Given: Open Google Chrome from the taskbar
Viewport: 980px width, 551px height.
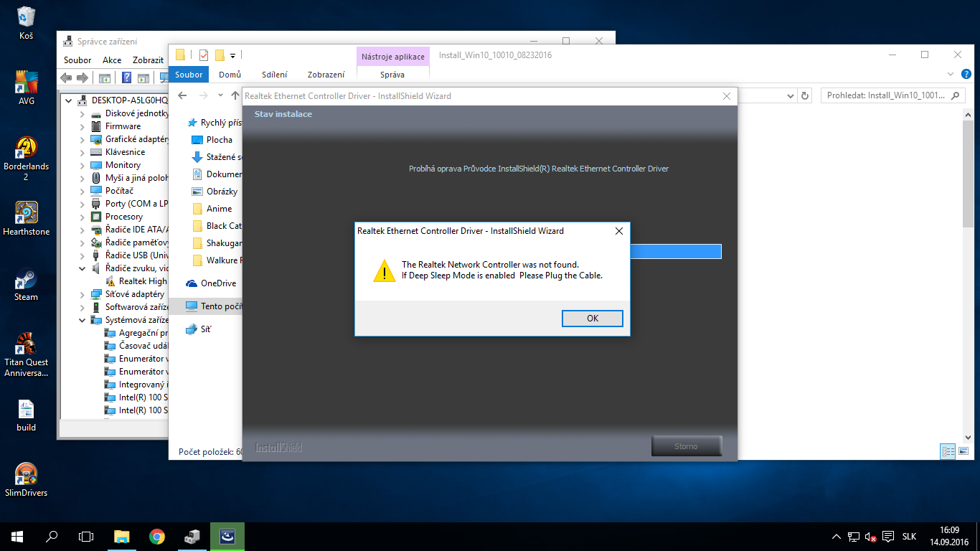Looking at the screenshot, I should [156, 536].
